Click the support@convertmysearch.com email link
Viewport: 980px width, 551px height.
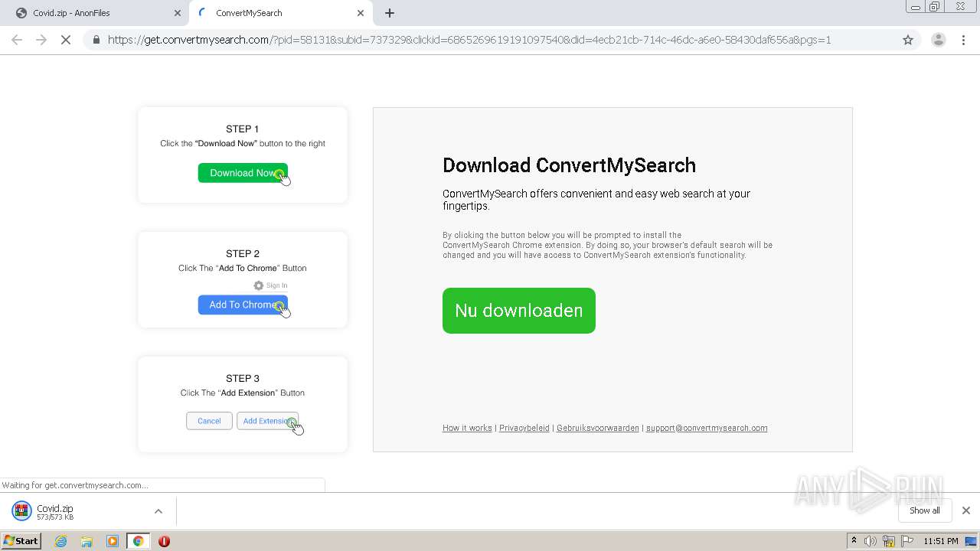click(x=707, y=428)
